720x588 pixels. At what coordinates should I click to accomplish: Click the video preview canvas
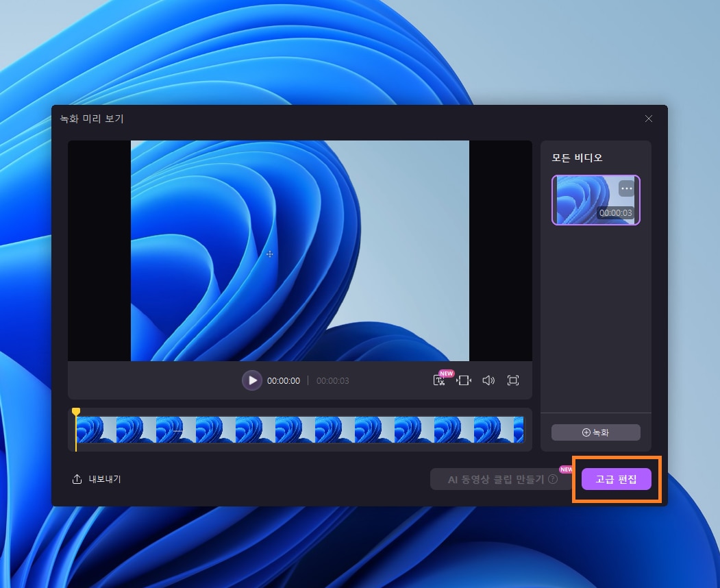click(x=300, y=251)
